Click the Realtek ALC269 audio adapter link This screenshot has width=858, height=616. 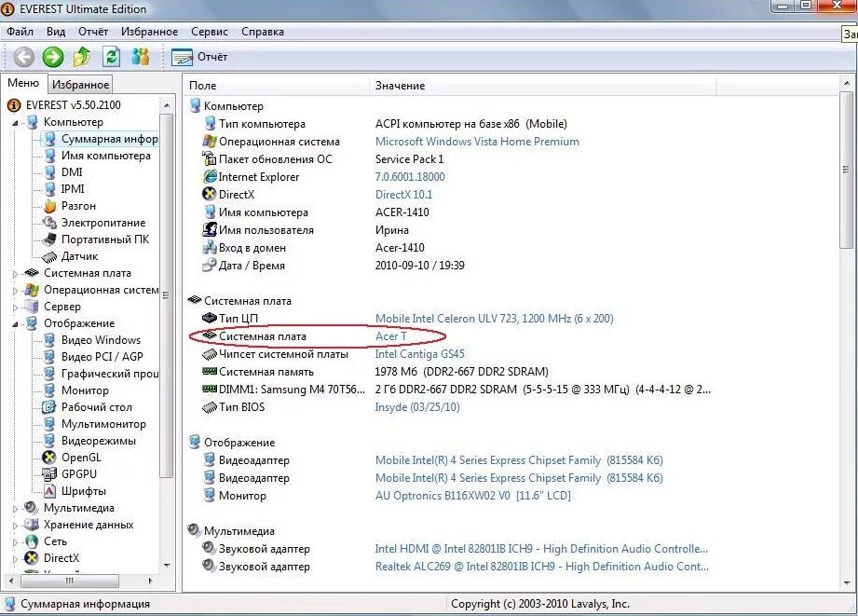point(541,567)
